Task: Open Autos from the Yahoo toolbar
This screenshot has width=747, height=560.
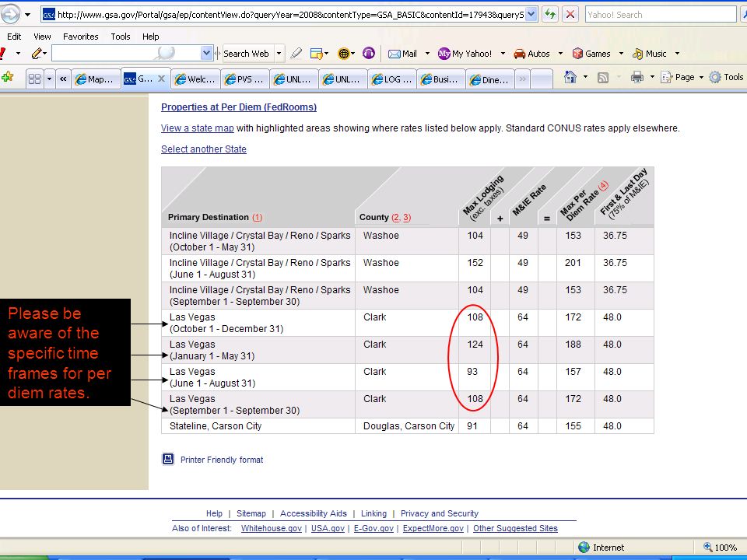Action: pyautogui.click(x=531, y=54)
